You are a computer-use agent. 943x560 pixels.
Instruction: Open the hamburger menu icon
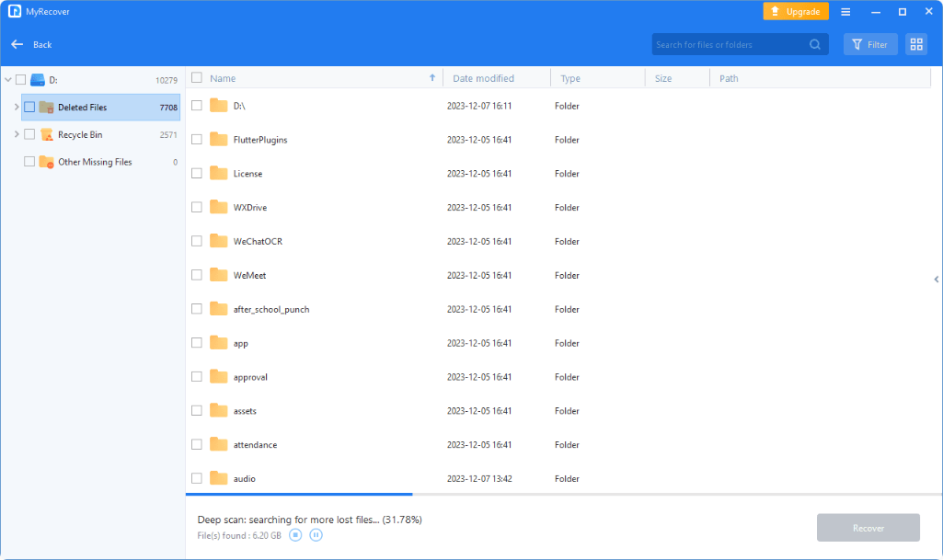click(845, 12)
